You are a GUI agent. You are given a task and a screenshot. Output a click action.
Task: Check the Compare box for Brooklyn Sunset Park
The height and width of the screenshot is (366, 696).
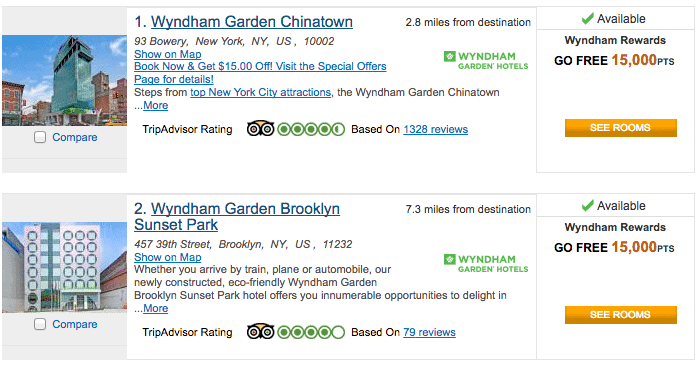click(40, 324)
